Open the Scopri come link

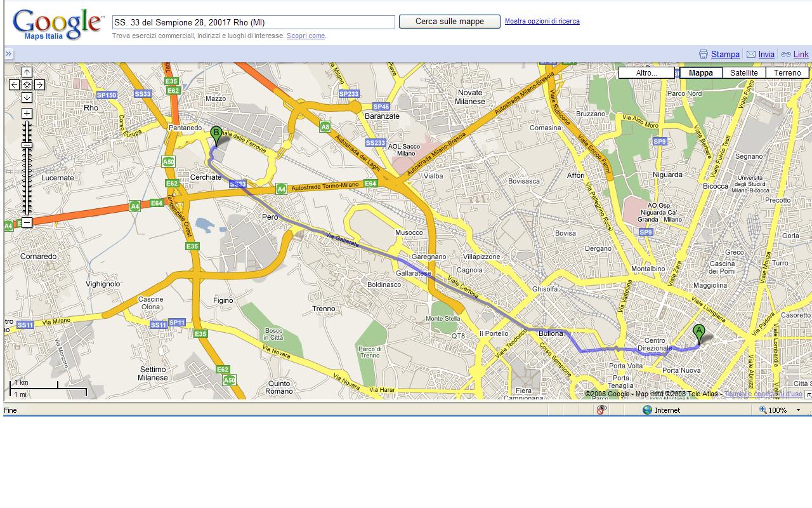click(x=306, y=36)
